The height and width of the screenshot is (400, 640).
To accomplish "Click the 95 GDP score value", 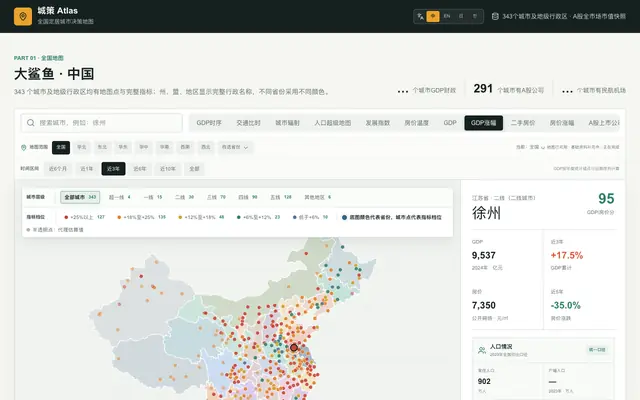I will (x=606, y=199).
